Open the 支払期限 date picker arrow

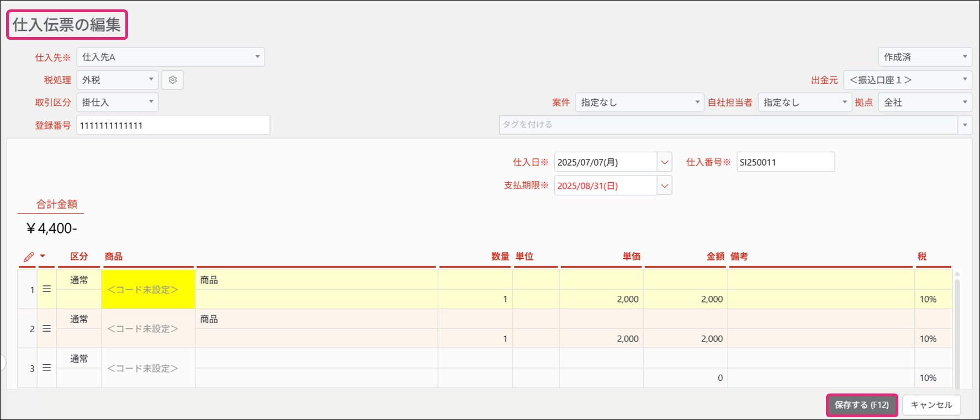click(664, 186)
